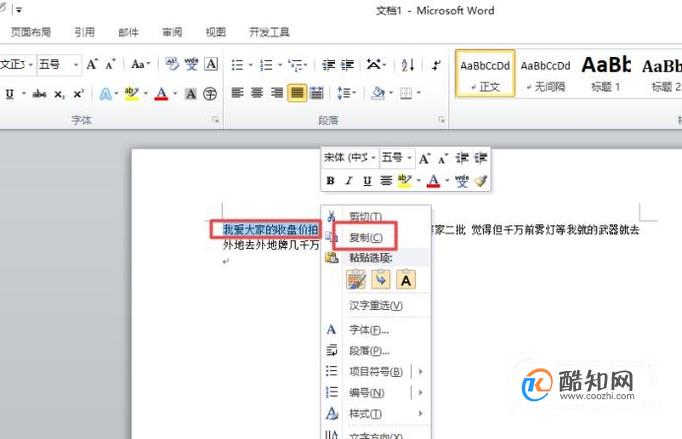Viewport: 682px width, 439px height.
Task: Open phonetic guide in the mini toolbar
Action: pyautogui.click(x=461, y=181)
